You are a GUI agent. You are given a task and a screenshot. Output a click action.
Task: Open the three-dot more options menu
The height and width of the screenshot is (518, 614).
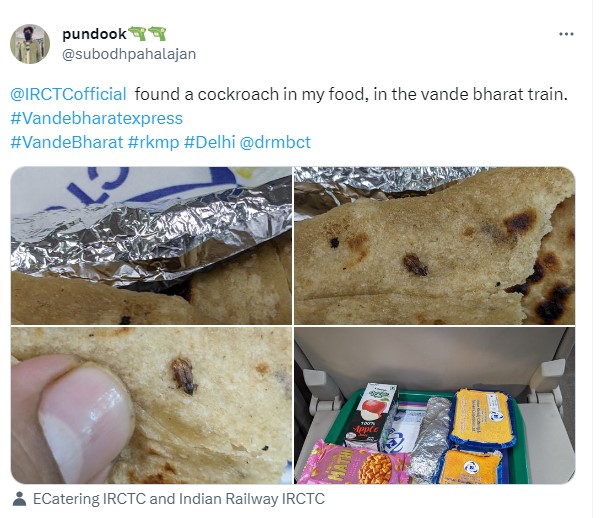(566, 34)
